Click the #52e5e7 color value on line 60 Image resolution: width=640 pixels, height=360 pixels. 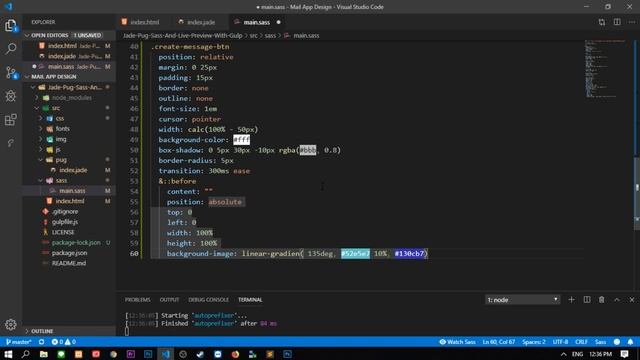click(x=356, y=253)
